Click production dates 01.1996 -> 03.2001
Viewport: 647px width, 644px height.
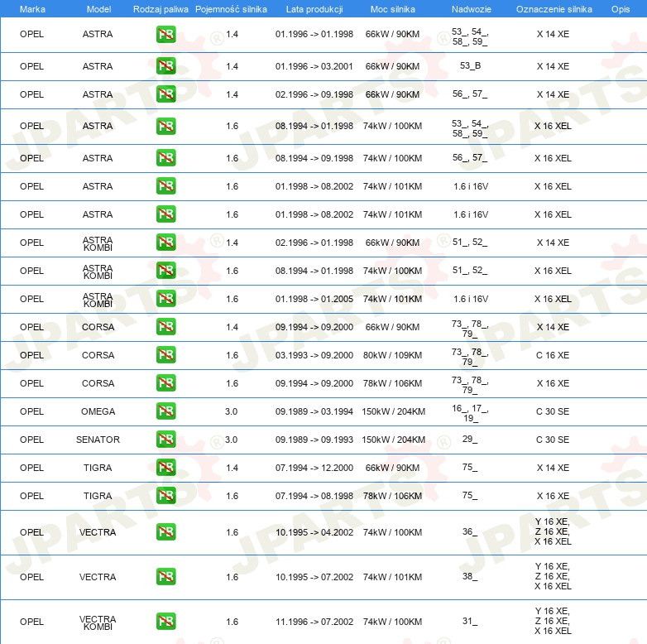314,66
